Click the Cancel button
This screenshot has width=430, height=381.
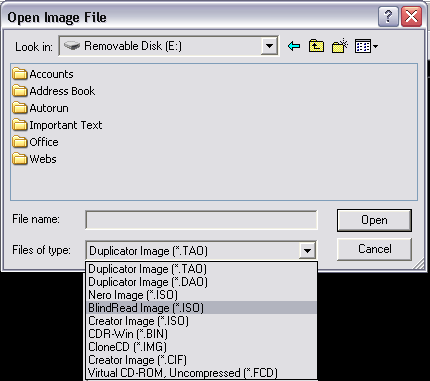pos(374,249)
